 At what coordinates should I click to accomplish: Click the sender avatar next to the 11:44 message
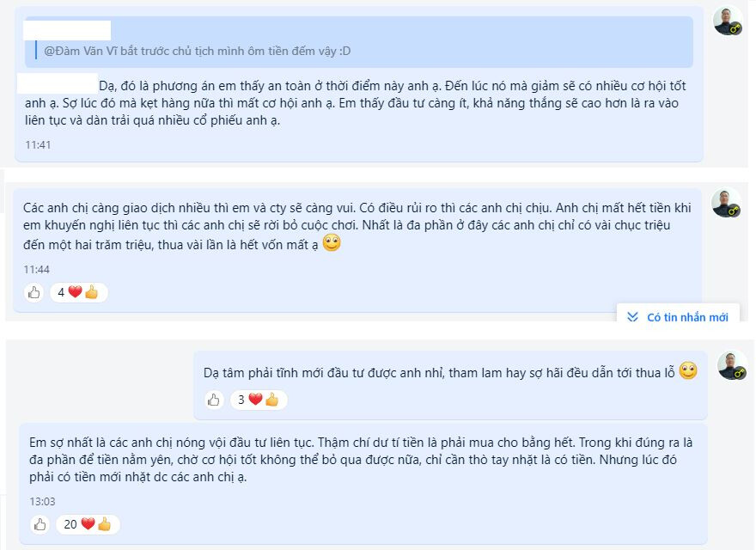click(x=727, y=203)
